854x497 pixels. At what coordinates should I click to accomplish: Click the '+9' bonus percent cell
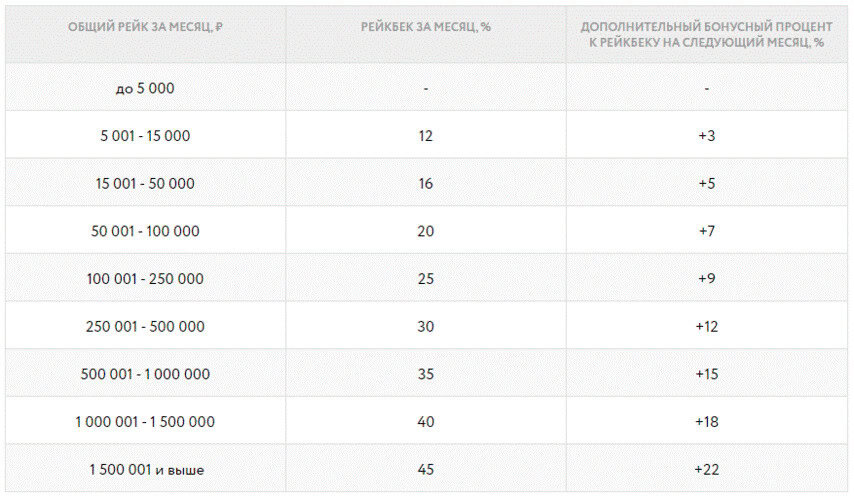point(706,279)
